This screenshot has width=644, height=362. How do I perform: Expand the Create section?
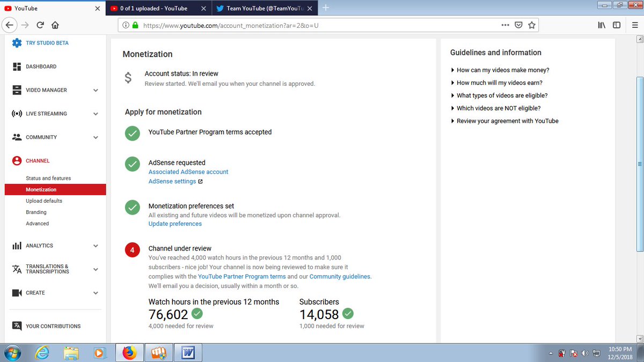pyautogui.click(x=96, y=293)
